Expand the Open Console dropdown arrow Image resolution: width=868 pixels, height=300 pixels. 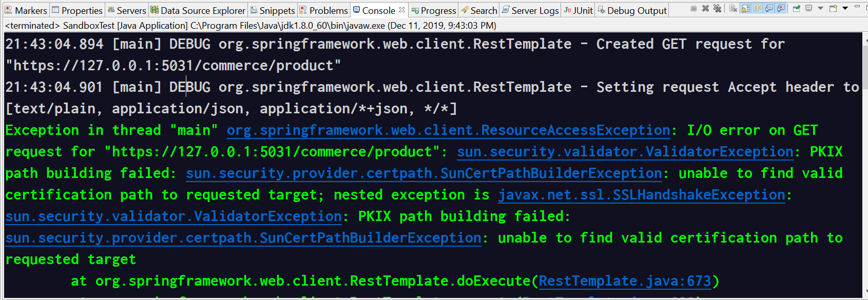coord(845,9)
